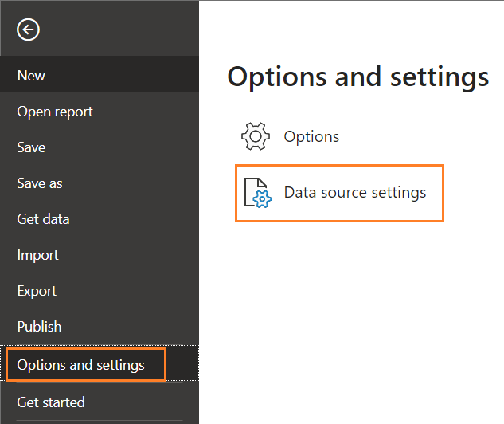The height and width of the screenshot is (424, 504).
Task: Choose Open report from the sidebar
Action: pyautogui.click(x=55, y=112)
